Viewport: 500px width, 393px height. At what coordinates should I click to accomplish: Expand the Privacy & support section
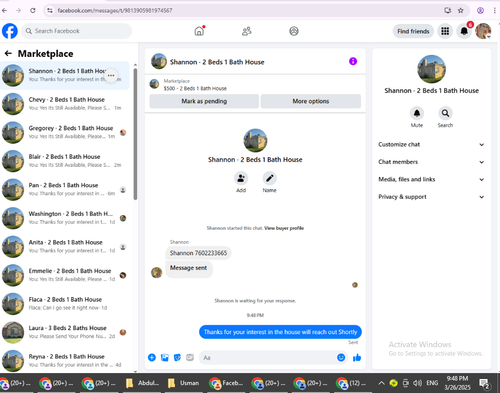(x=431, y=197)
